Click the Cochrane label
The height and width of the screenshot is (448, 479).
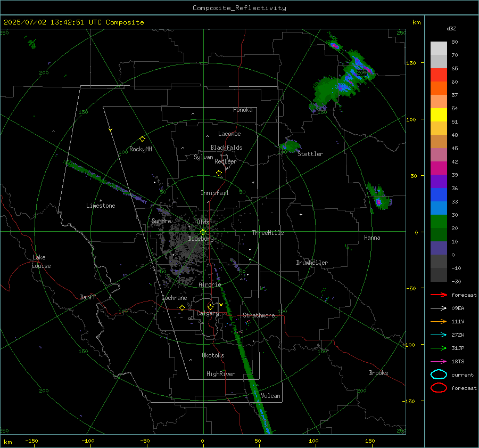(174, 298)
